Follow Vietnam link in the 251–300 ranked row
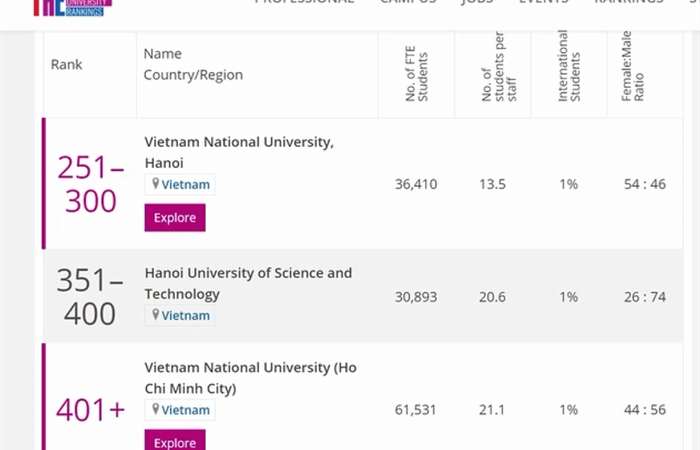Screen dimensions: 700x450 click(x=186, y=184)
